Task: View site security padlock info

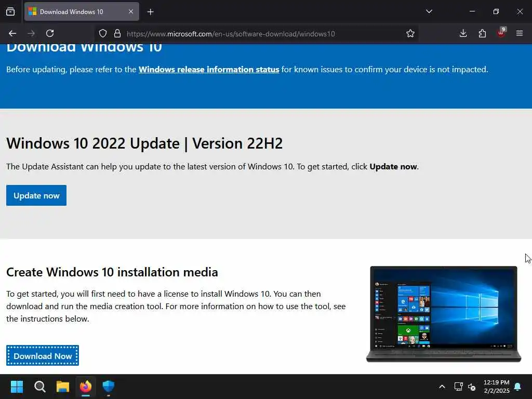Action: click(x=117, y=33)
